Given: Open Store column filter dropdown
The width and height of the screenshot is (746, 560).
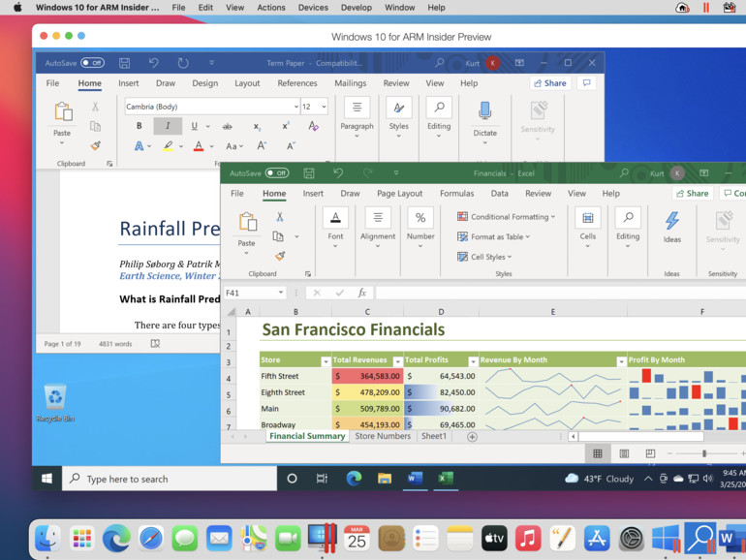Looking at the screenshot, I should pyautogui.click(x=326, y=362).
